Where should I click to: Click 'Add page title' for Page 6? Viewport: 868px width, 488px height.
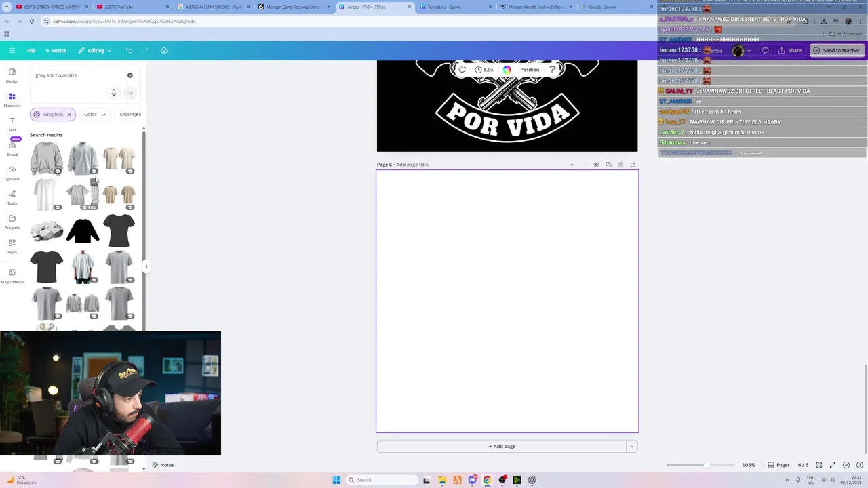(x=412, y=165)
